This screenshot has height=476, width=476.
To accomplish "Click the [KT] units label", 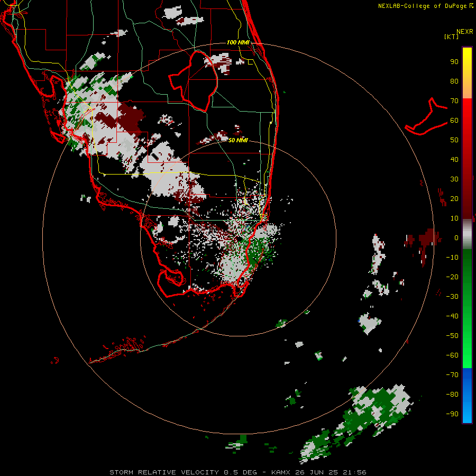I will (452, 36).
